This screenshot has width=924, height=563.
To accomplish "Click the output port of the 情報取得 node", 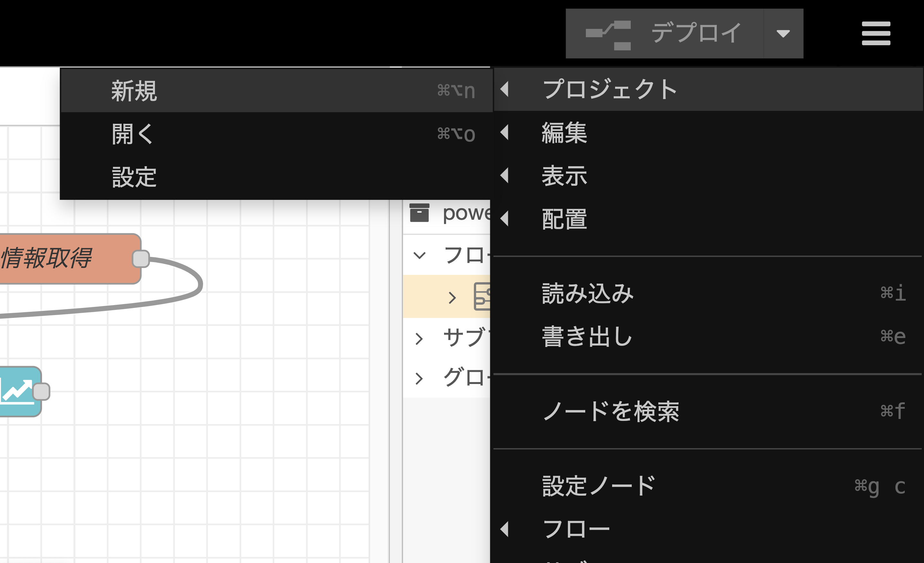I will (x=140, y=258).
